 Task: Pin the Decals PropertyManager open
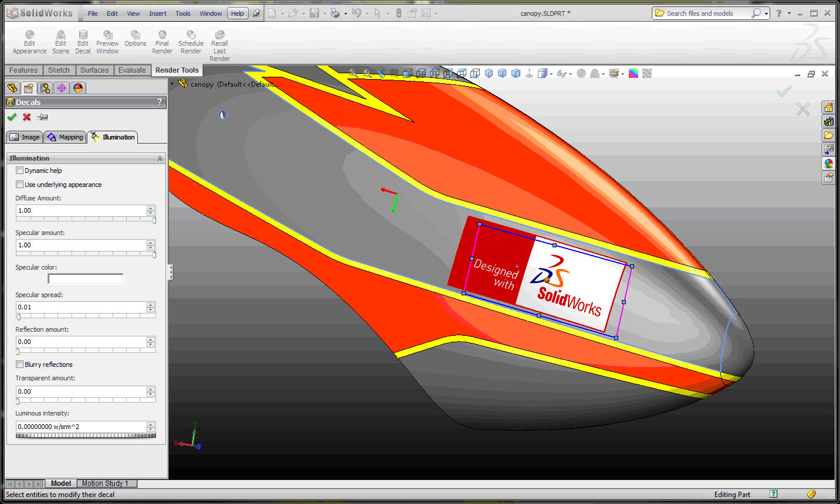pos(42,117)
